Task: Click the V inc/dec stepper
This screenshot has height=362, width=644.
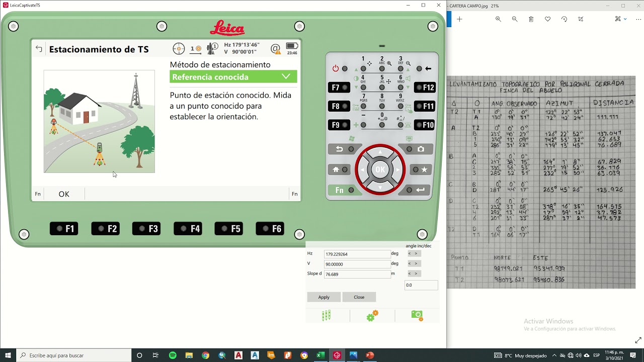Action: coord(413,263)
